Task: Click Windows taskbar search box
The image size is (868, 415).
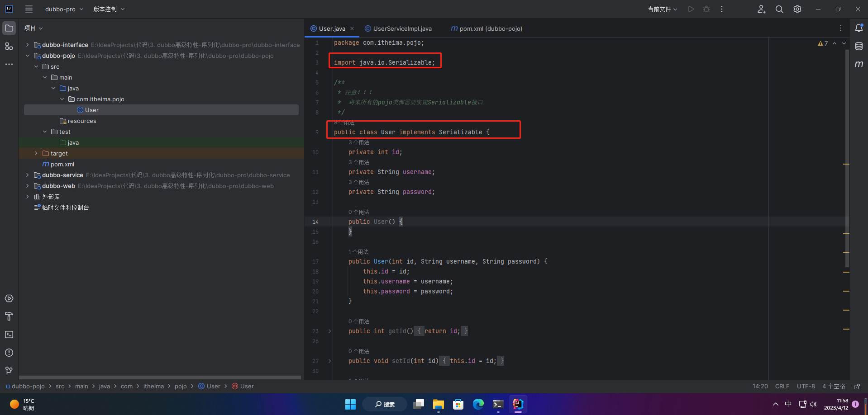Action: pyautogui.click(x=385, y=404)
